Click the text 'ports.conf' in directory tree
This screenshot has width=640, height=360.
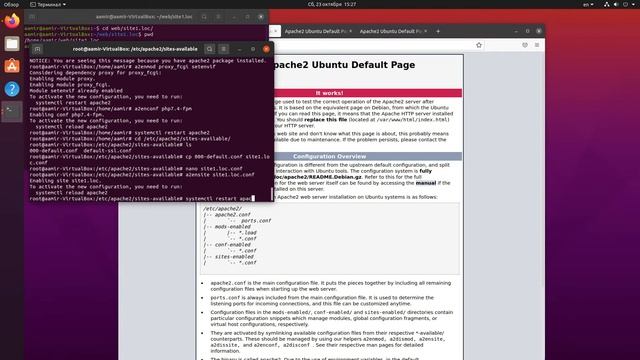click(x=256, y=221)
